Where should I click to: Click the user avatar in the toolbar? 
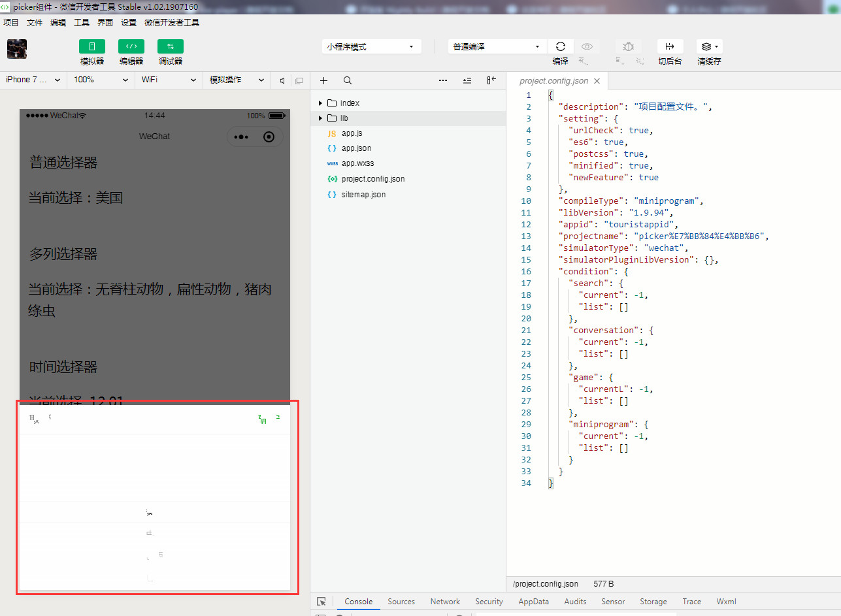[x=17, y=49]
